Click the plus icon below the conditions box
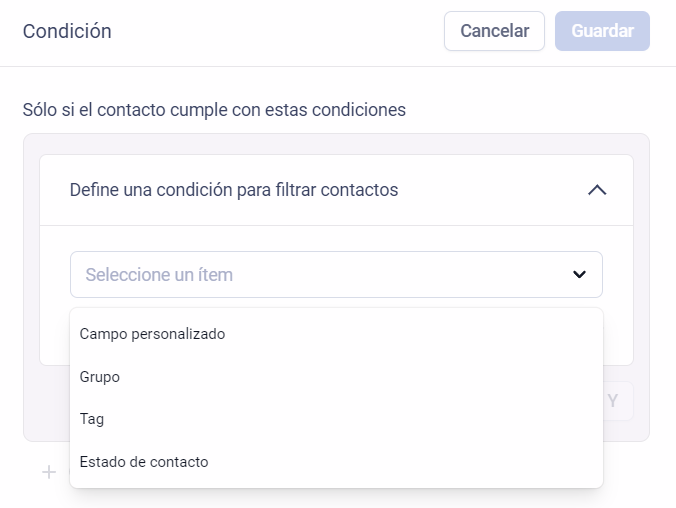Screen dimensions: 676x508 coord(49,472)
